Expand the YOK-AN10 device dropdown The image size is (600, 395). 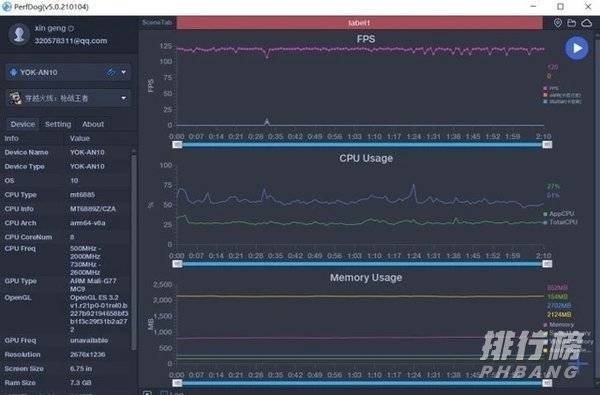[x=124, y=72]
